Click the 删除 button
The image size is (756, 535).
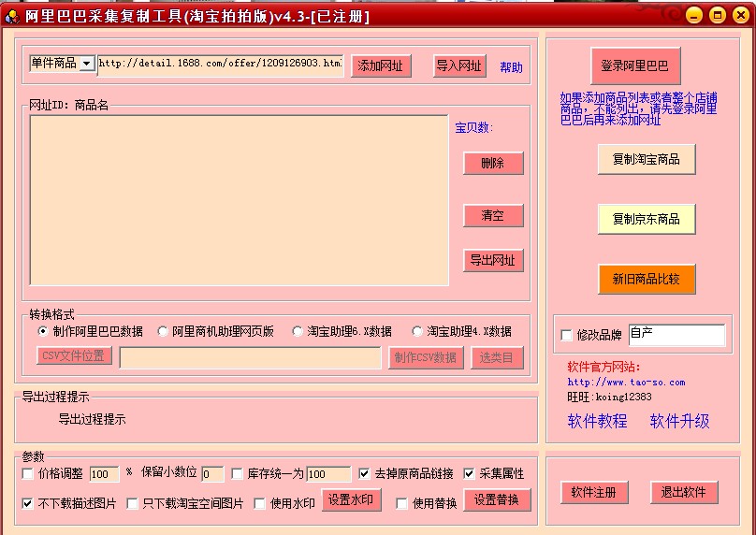pyautogui.click(x=493, y=163)
